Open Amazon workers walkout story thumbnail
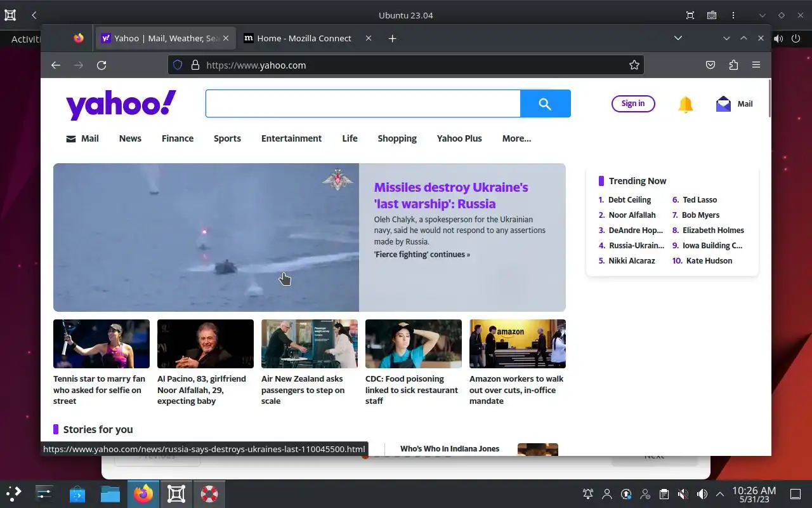 tap(518, 344)
